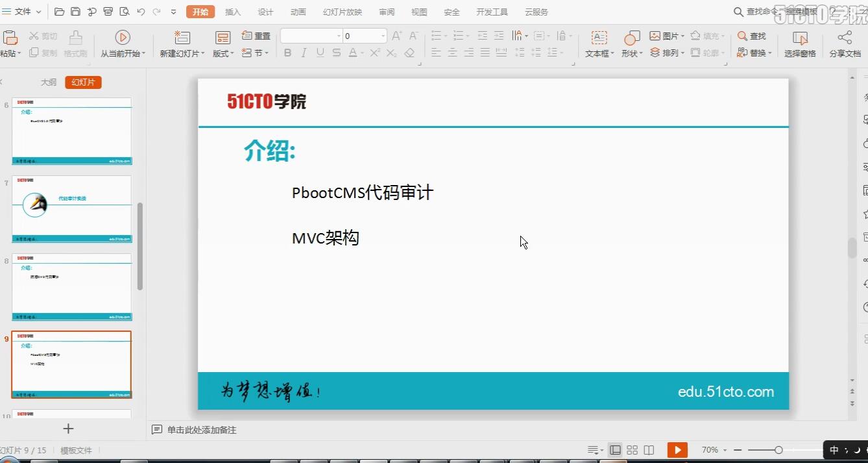
Task: Start slideshow with orange play button
Action: point(677,450)
